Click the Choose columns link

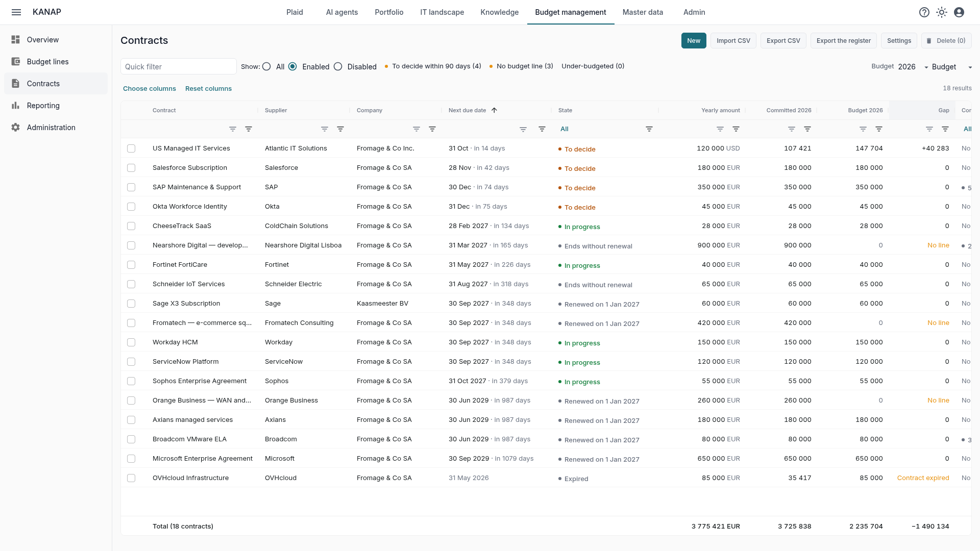(150, 89)
